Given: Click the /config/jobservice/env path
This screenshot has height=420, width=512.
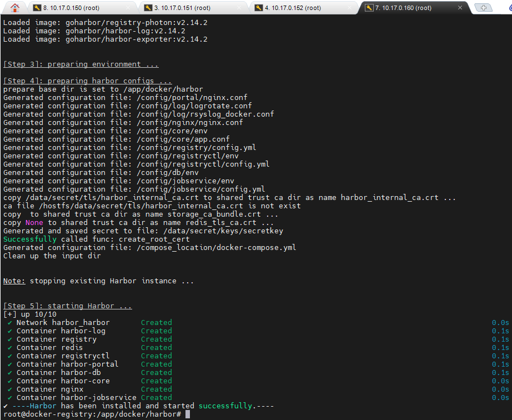Looking at the screenshot, I should pyautogui.click(x=185, y=181).
